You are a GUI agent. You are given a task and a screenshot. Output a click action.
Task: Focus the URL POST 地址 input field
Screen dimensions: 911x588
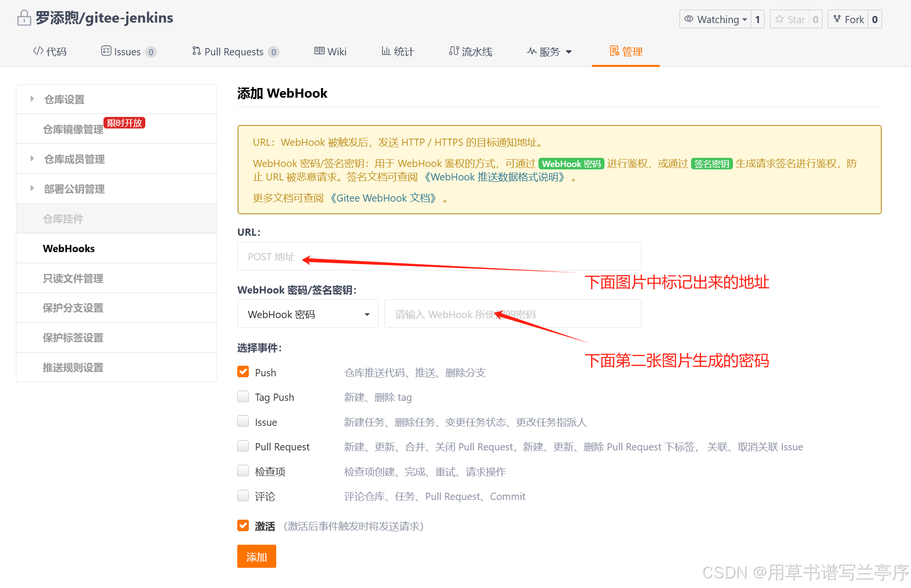point(439,256)
